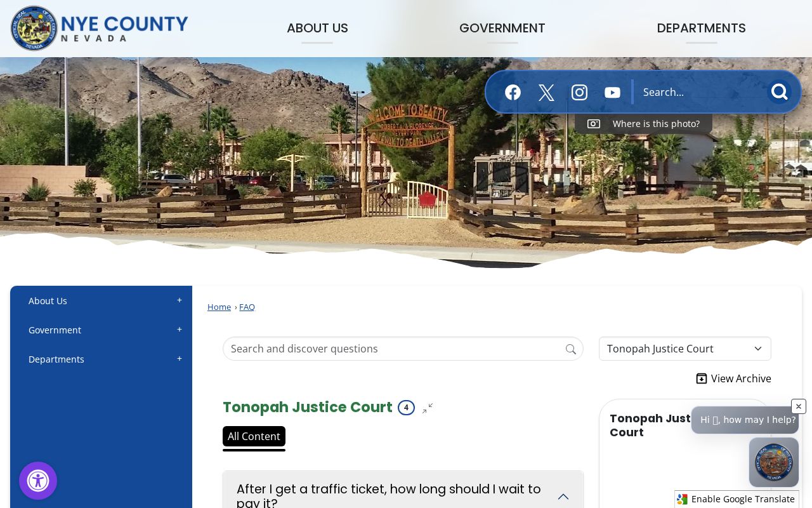
Task: Select the All Content tab
Action: pos(254,436)
